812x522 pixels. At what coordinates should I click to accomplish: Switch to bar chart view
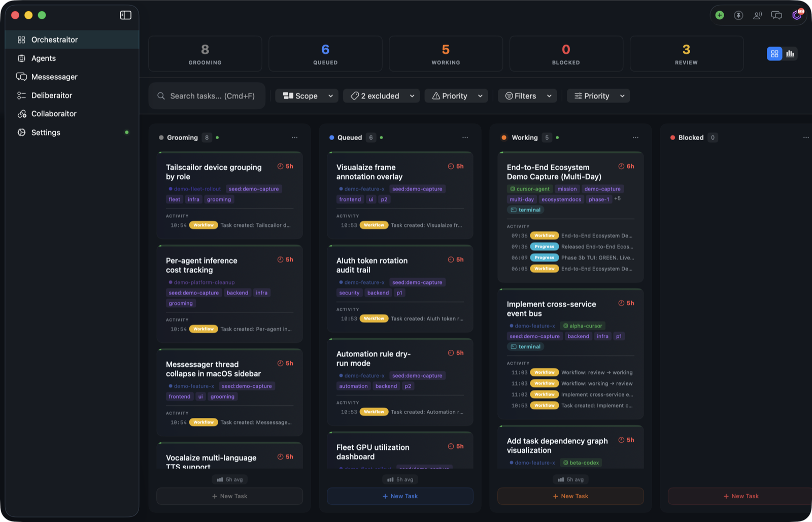[x=790, y=53]
